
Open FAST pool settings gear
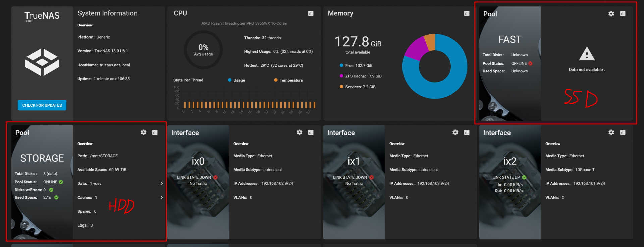[611, 14]
